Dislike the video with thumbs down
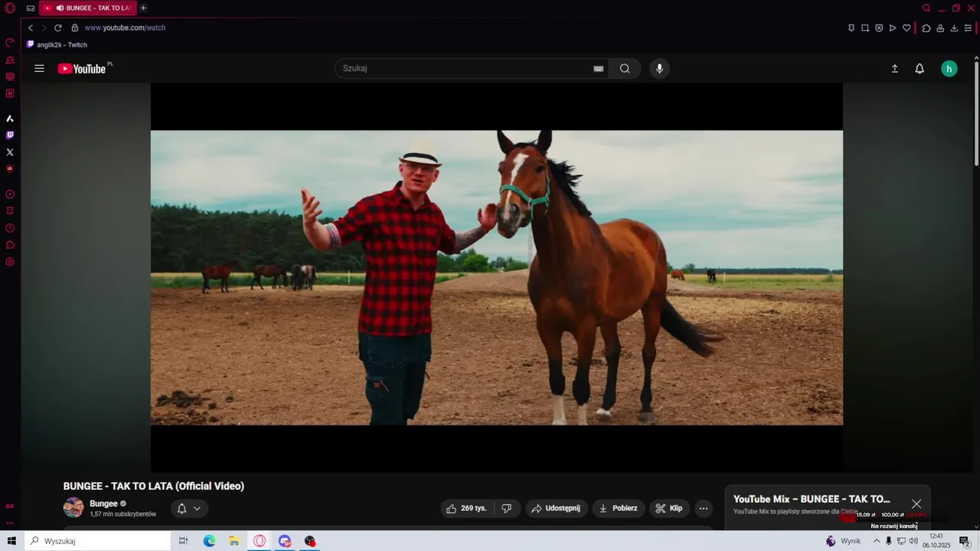 click(x=506, y=508)
